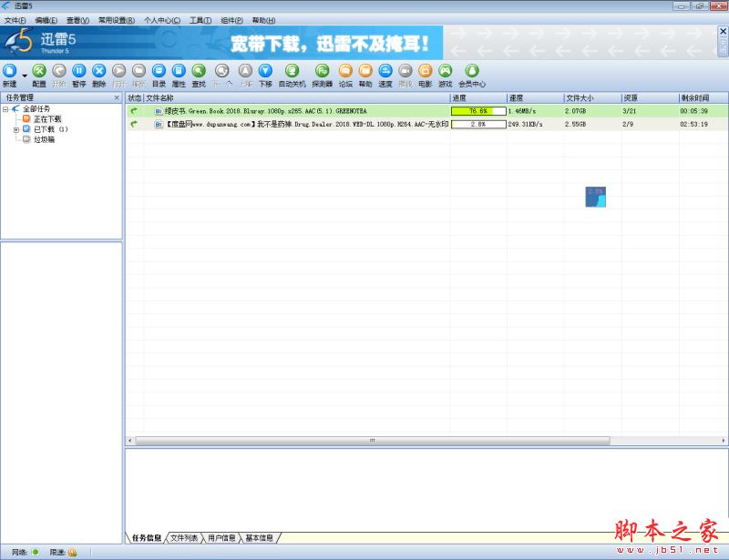This screenshot has height=560, width=729.
Task: Click the greyed 上移 move up icon
Action: click(245, 71)
